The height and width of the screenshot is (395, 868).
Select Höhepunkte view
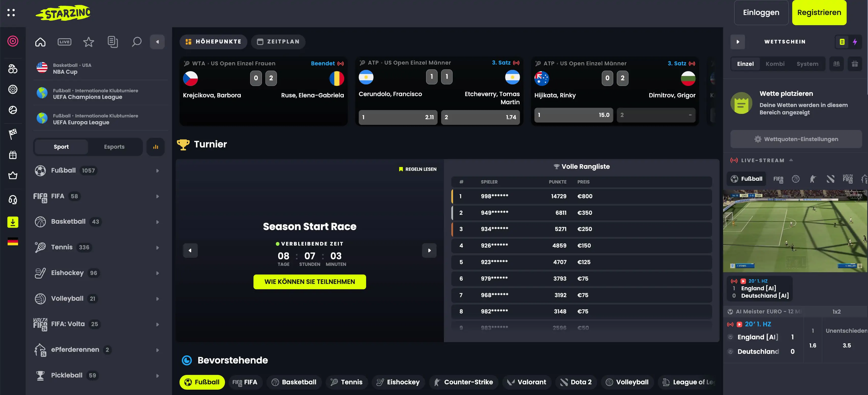pyautogui.click(x=214, y=42)
